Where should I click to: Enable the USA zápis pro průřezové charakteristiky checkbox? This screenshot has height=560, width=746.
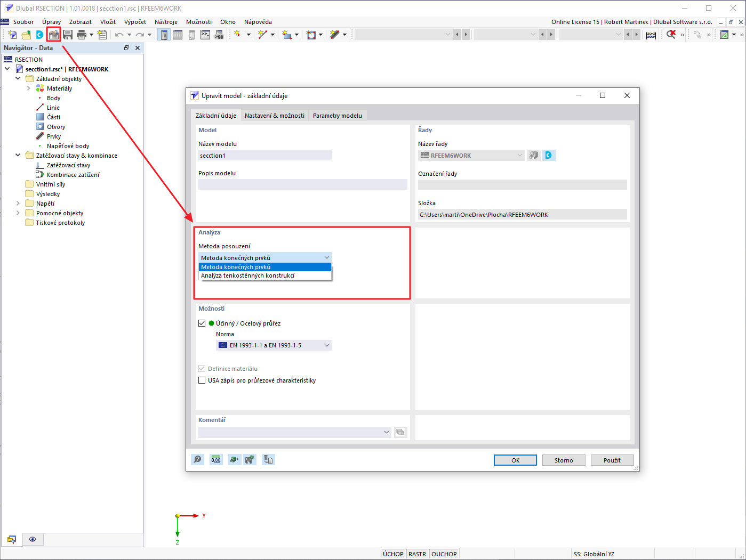[202, 380]
